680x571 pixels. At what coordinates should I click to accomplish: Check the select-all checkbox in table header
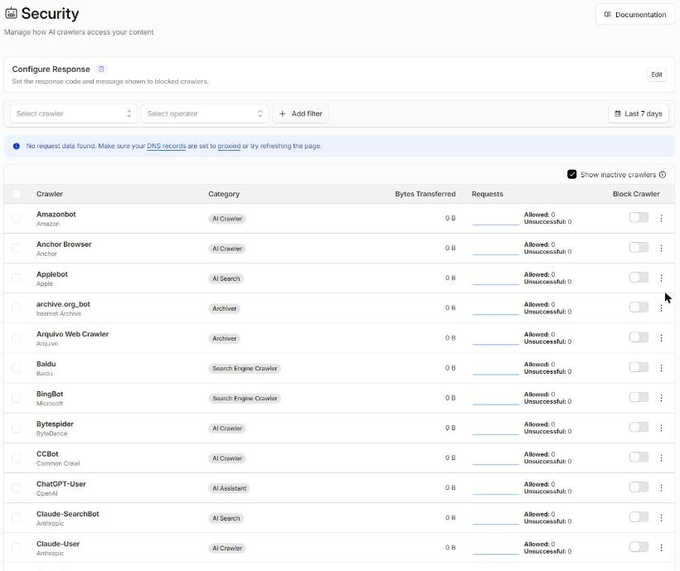tap(16, 194)
